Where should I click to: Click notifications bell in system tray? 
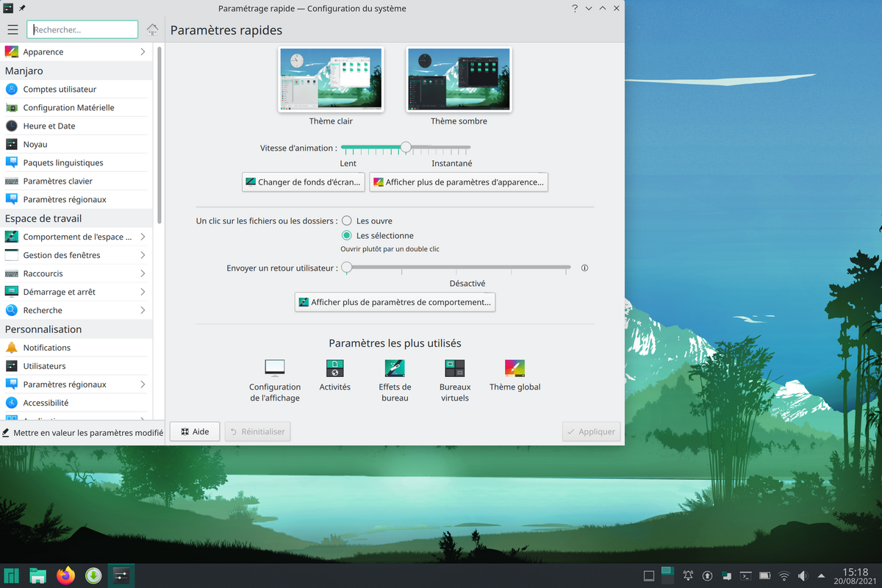tap(689, 576)
